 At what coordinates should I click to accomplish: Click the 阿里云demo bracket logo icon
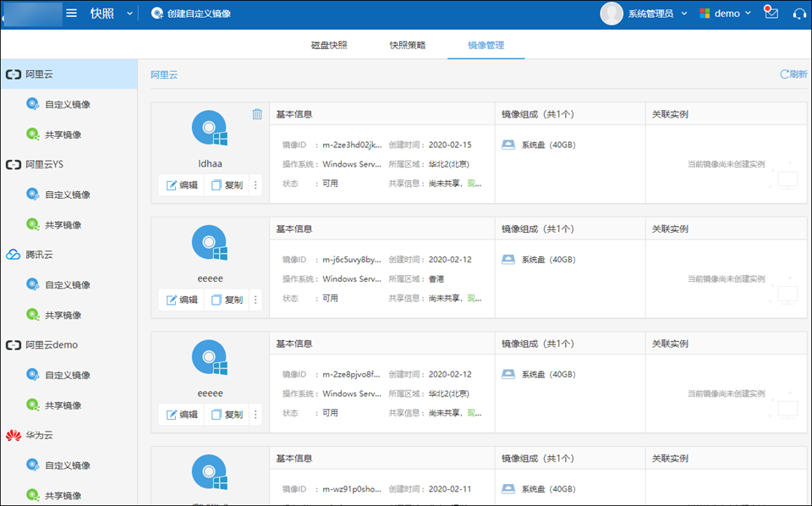pyautogui.click(x=14, y=345)
